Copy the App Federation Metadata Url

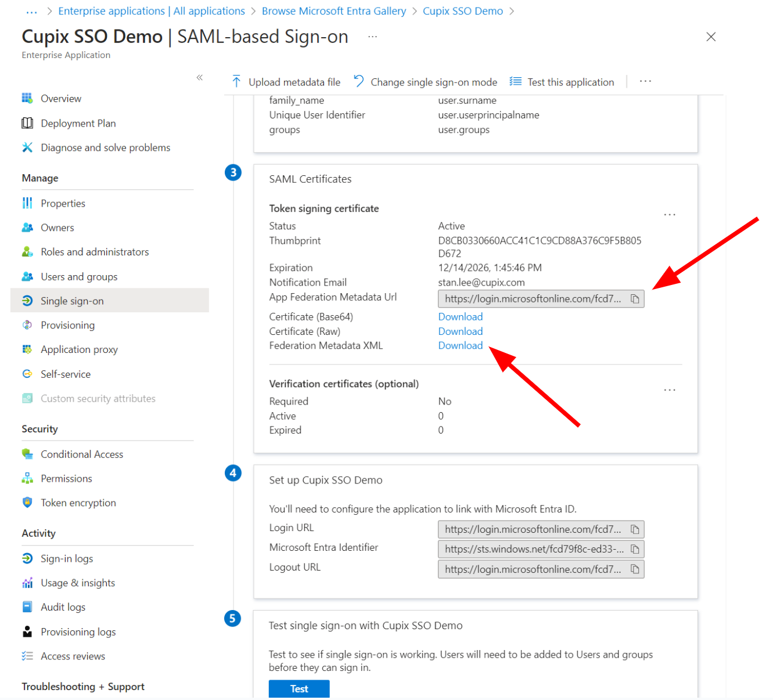635,299
